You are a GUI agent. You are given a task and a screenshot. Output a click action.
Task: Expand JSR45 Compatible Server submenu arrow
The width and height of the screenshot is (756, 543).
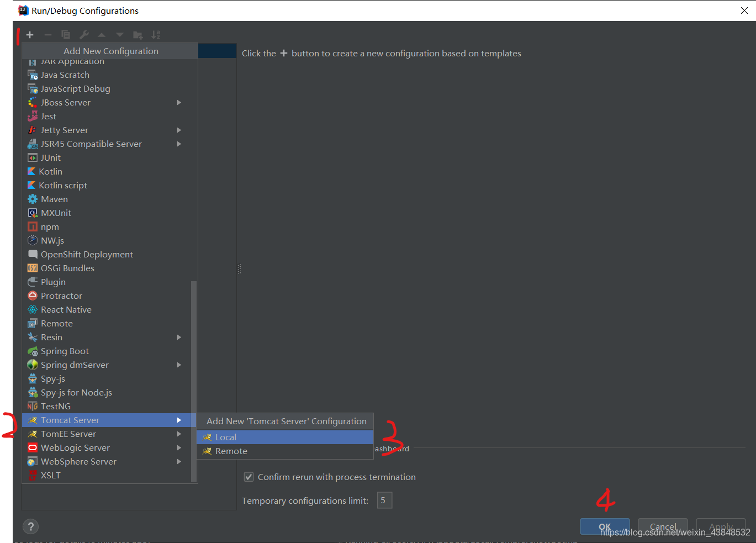pos(179,144)
